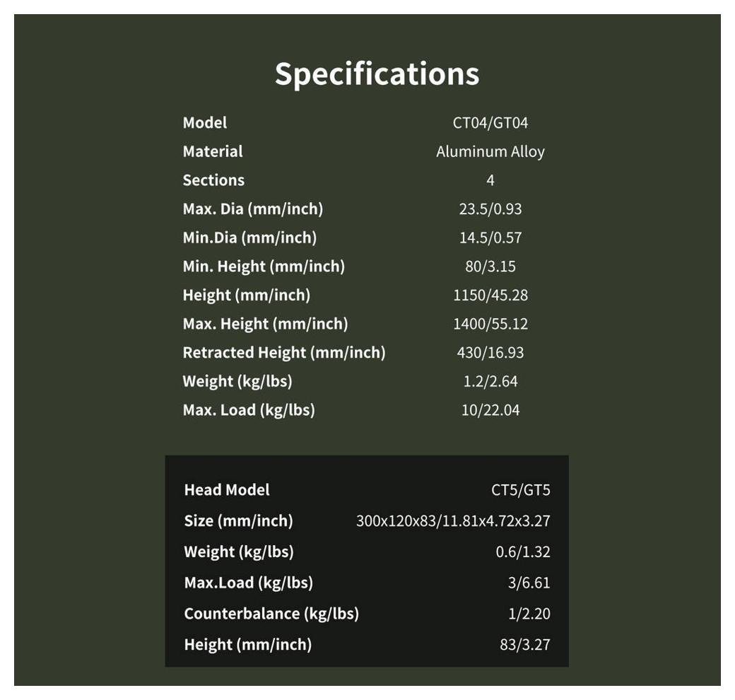The width and height of the screenshot is (735, 700).
Task: Click the Sections row label
Action: [213, 180]
